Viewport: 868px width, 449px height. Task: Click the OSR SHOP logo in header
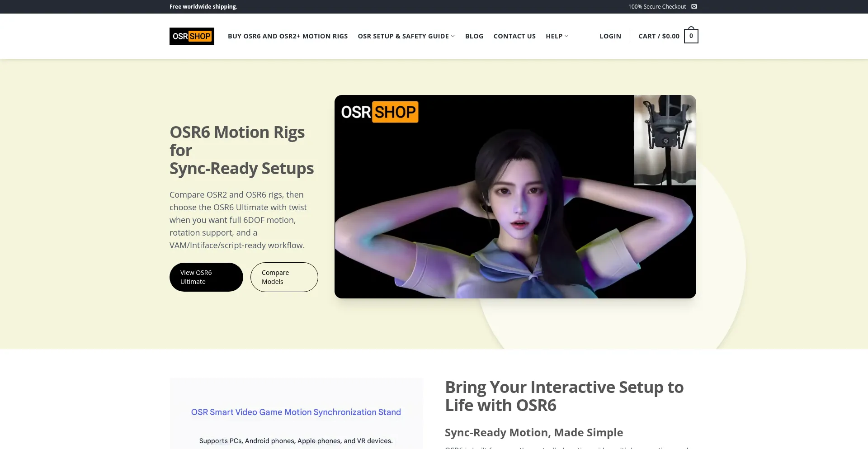[192, 36]
